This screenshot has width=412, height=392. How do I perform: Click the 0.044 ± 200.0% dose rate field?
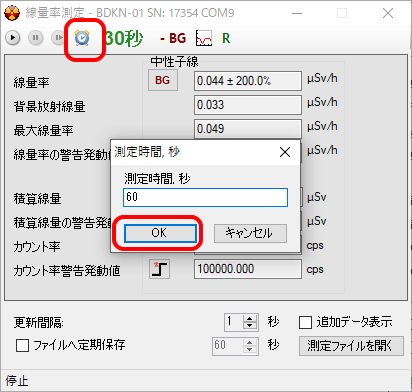[248, 81]
